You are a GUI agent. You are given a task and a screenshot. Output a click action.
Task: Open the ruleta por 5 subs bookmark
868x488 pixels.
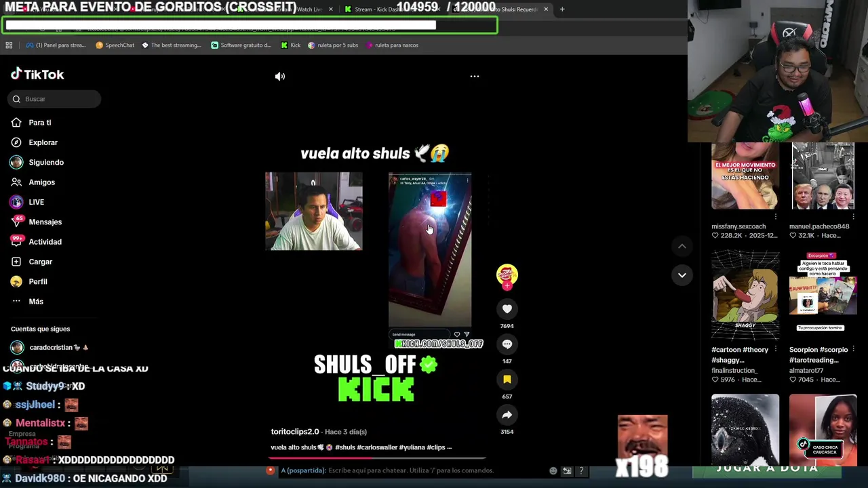[333, 45]
